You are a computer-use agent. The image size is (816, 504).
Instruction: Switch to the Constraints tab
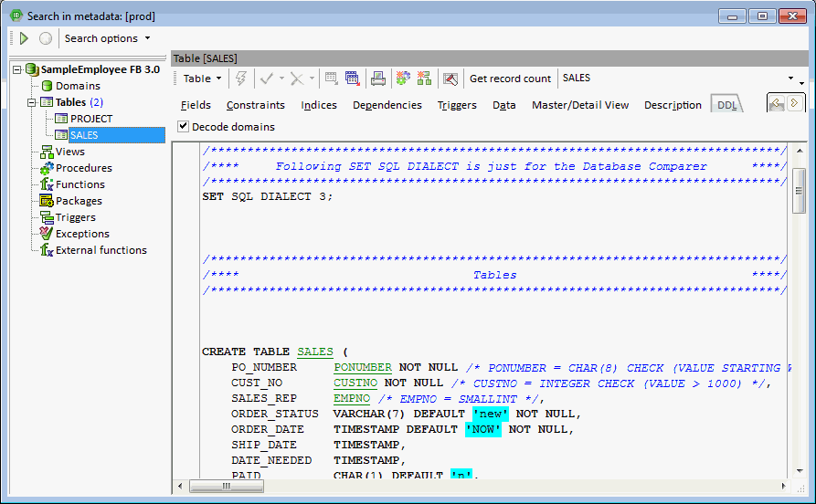click(256, 105)
